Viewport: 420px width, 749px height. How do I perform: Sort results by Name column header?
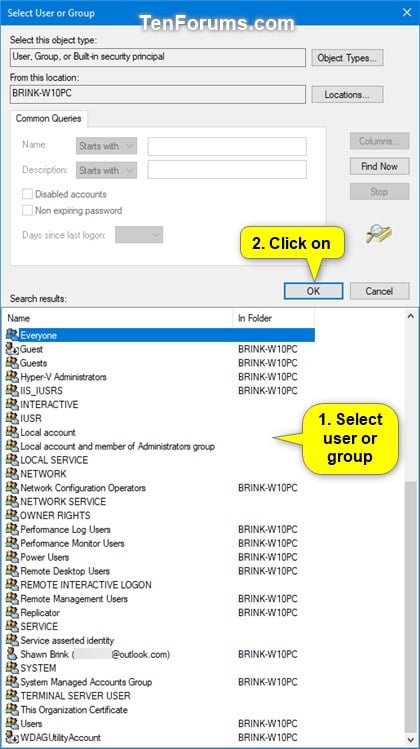click(x=118, y=318)
